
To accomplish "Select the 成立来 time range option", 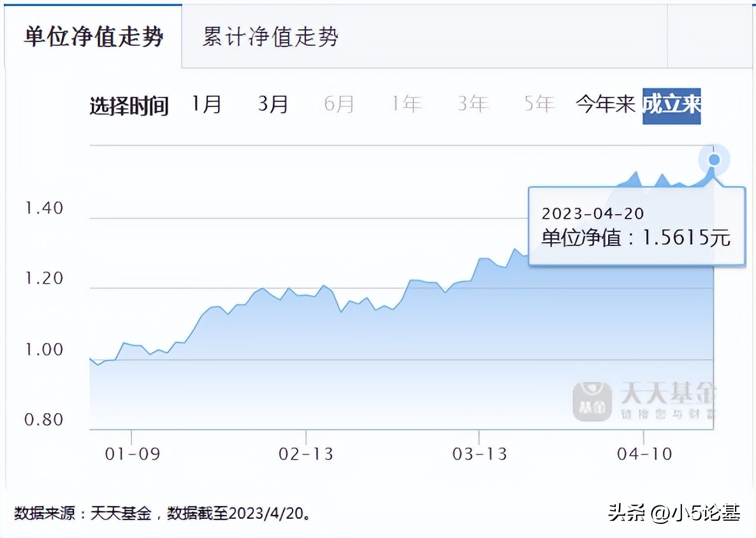I will [x=672, y=105].
